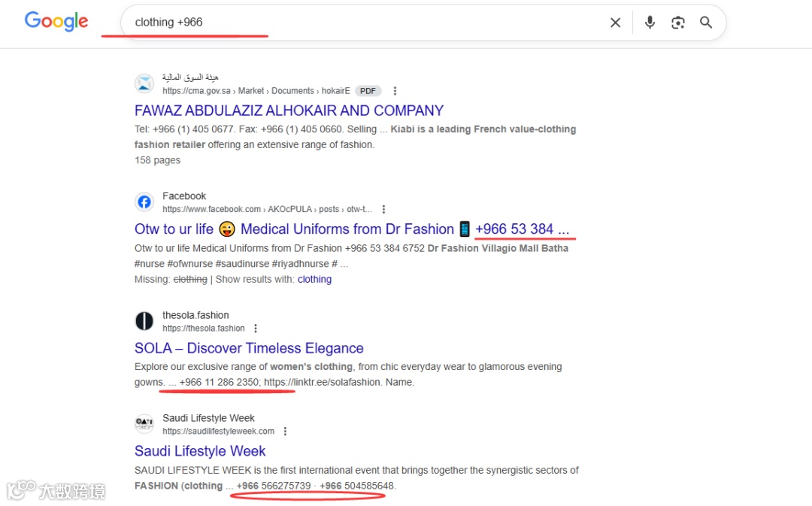The width and height of the screenshot is (812, 506).
Task: Click '+966 11 286 2350' in SOLA snippet
Action: [219, 382]
